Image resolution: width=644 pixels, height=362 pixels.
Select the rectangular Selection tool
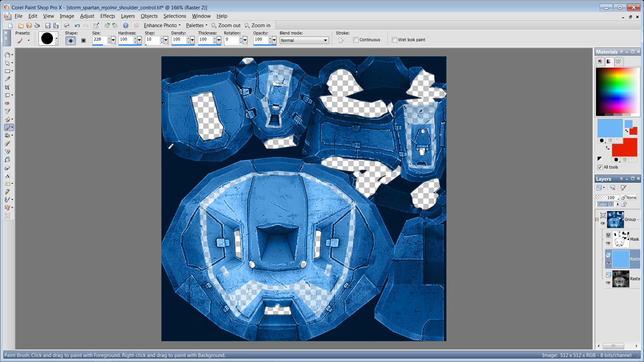click(7, 71)
